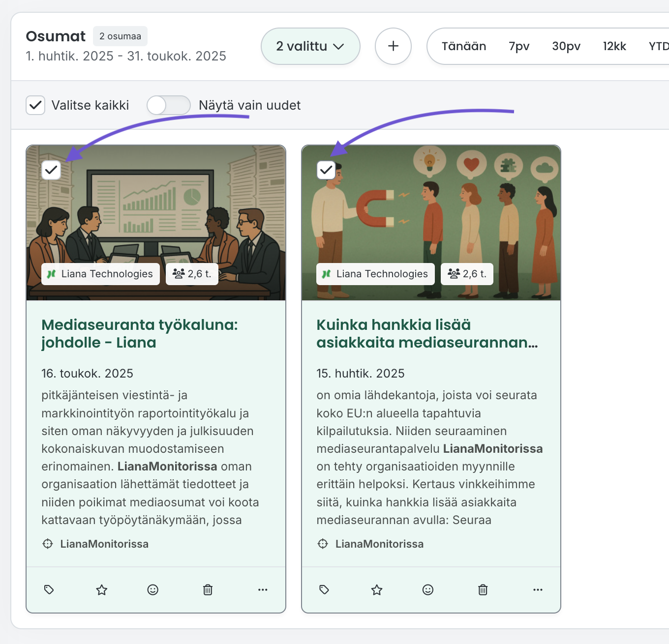The image size is (669, 644).
Task: Open more options on Kuinka hankkia lisää card
Action: (x=538, y=589)
